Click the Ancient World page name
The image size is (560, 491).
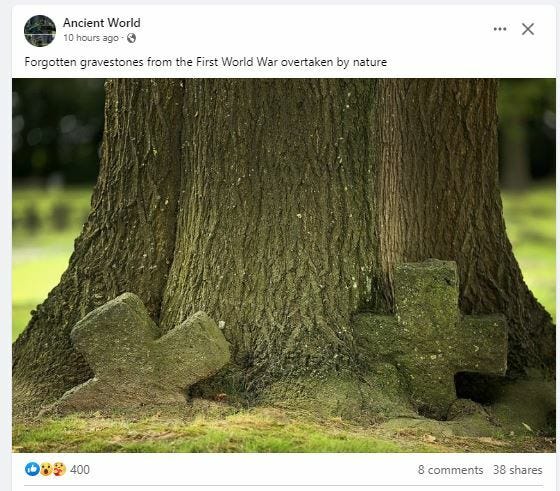(102, 23)
